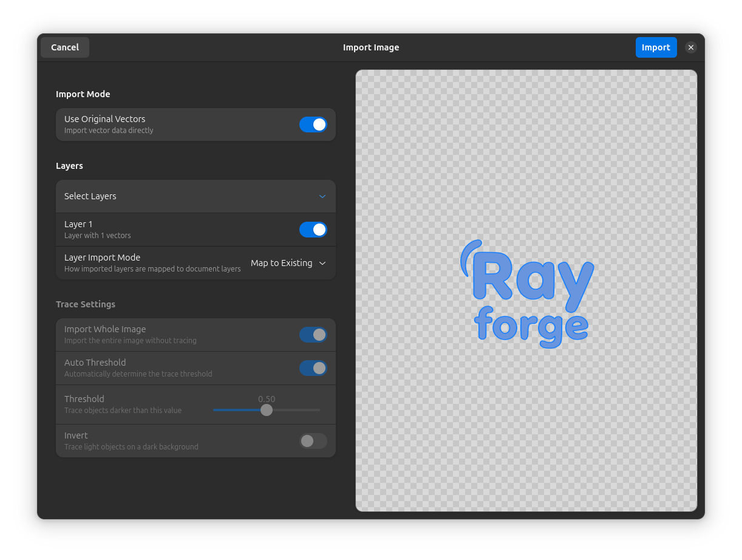Close the Import Image dialog with X
Screen dimensions: 742x560
(691, 47)
